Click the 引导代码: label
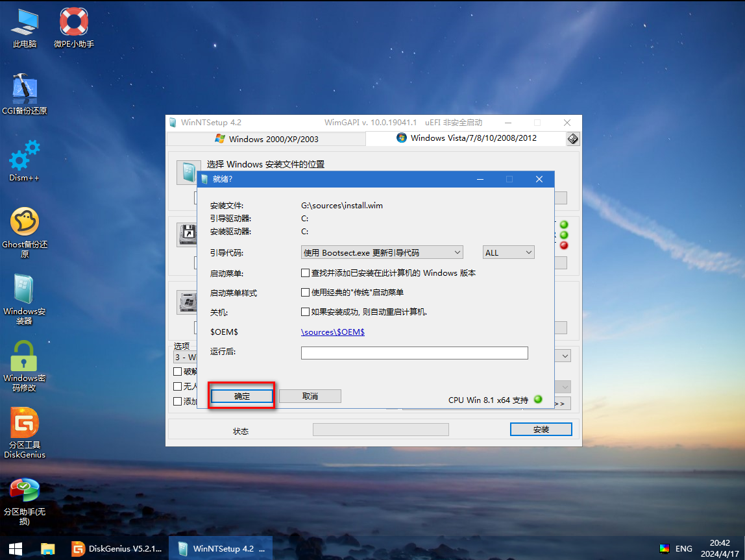Screen dimensions: 745x560 [x=226, y=253]
